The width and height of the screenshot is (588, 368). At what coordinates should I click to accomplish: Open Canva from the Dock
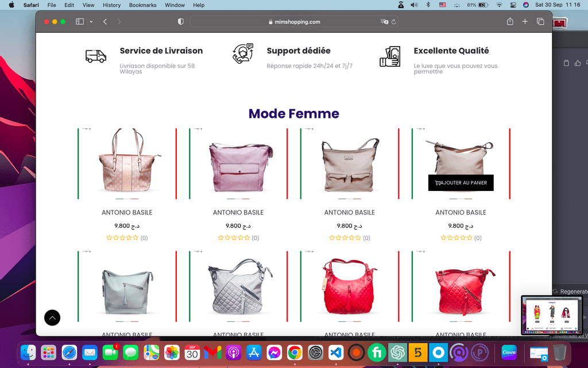(509, 352)
